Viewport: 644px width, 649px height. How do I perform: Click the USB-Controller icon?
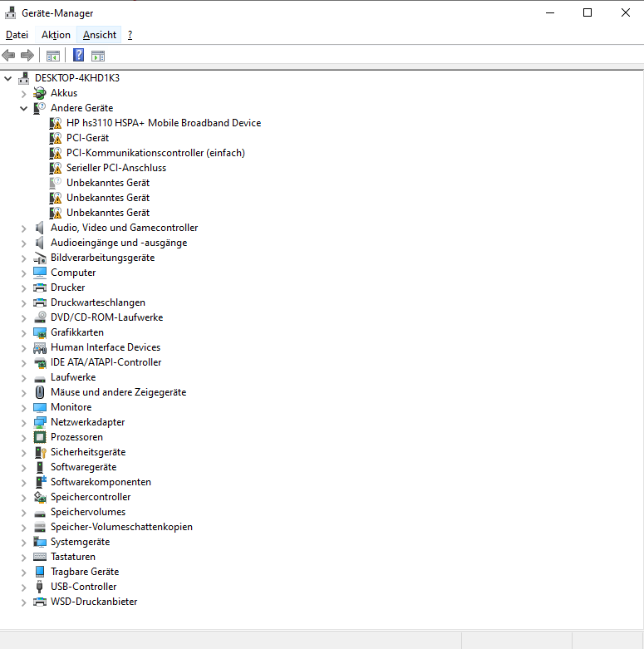point(40,587)
